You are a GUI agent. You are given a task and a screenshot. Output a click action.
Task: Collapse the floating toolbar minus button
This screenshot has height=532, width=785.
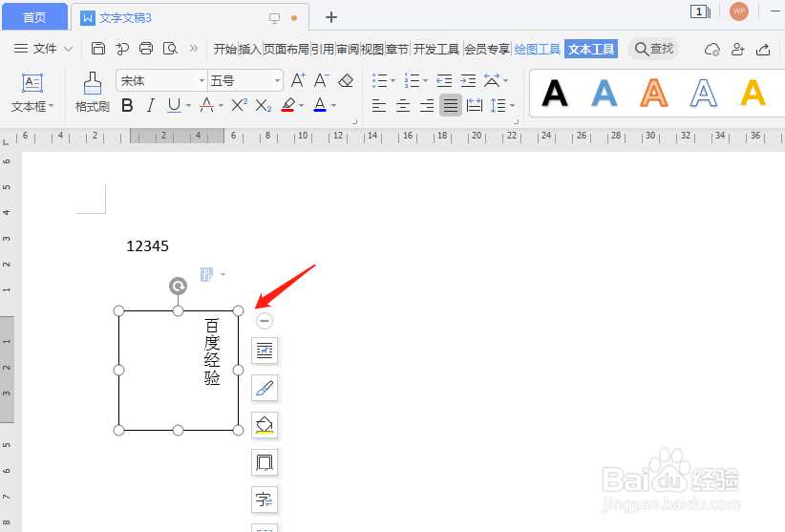[x=265, y=321]
